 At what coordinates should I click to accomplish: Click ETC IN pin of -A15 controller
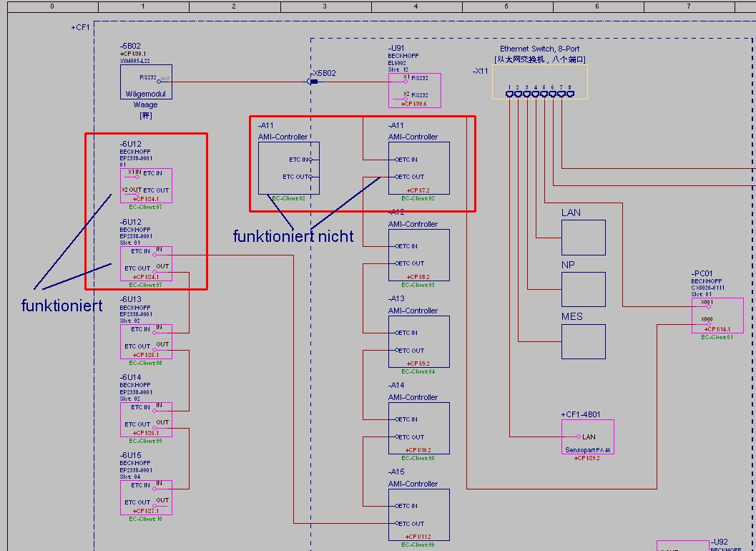pos(397,506)
